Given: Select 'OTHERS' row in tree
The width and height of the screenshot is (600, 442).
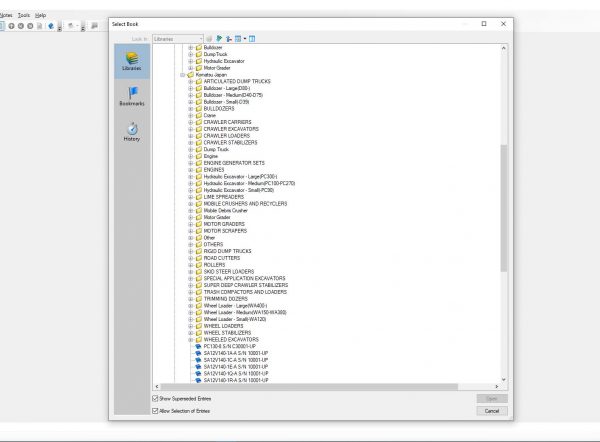Looking at the screenshot, I should (213, 245).
